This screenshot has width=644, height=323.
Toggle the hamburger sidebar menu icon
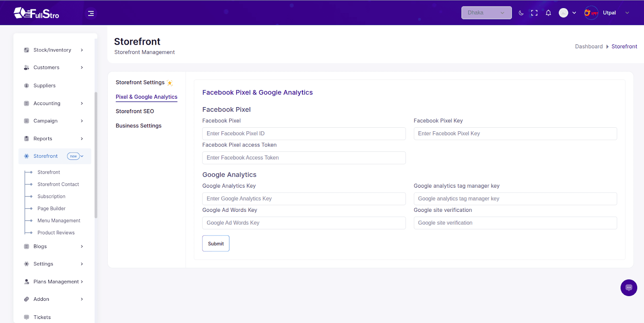91,13
